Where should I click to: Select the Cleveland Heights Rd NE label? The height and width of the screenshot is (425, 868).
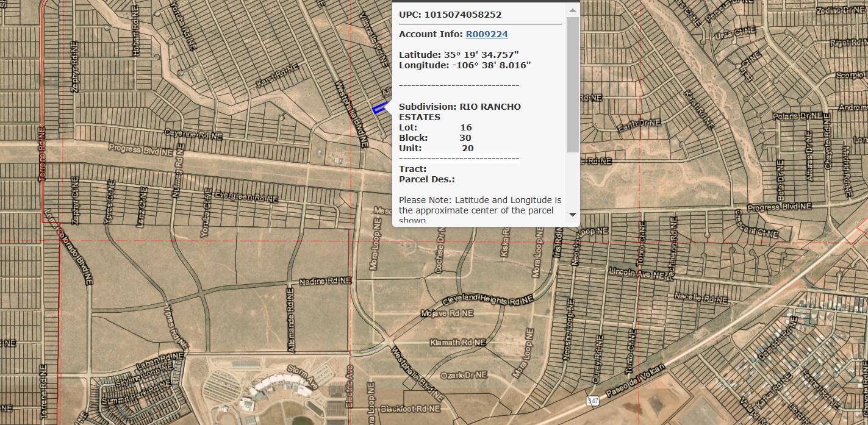tap(488, 300)
